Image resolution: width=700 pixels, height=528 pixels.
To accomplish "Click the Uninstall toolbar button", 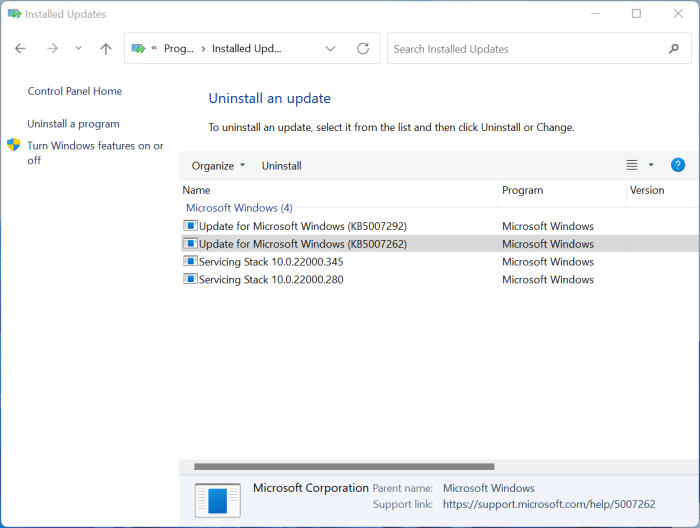I will (x=281, y=166).
